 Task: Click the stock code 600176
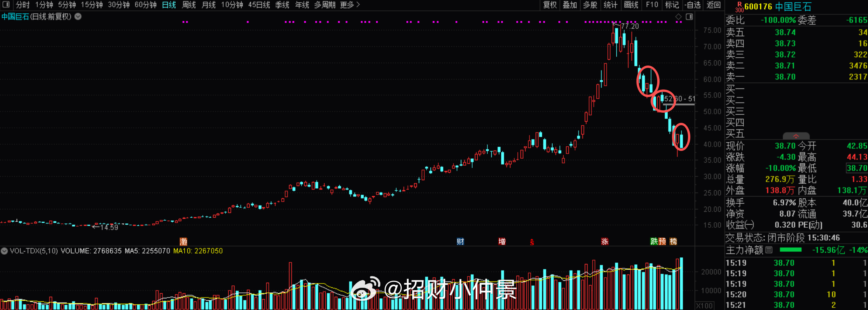click(x=758, y=7)
